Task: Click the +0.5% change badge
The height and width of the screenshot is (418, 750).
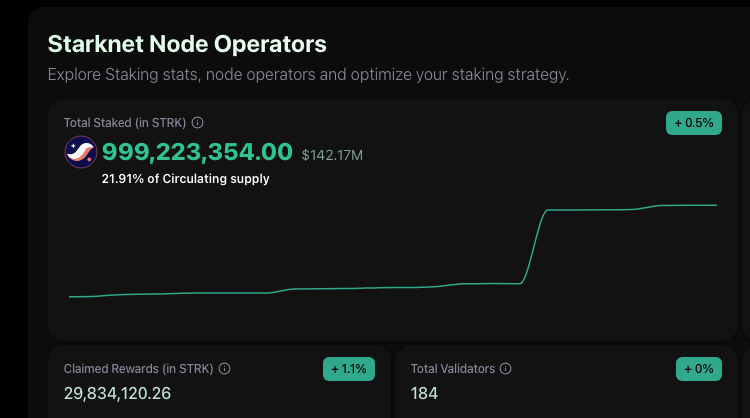Action: click(693, 123)
